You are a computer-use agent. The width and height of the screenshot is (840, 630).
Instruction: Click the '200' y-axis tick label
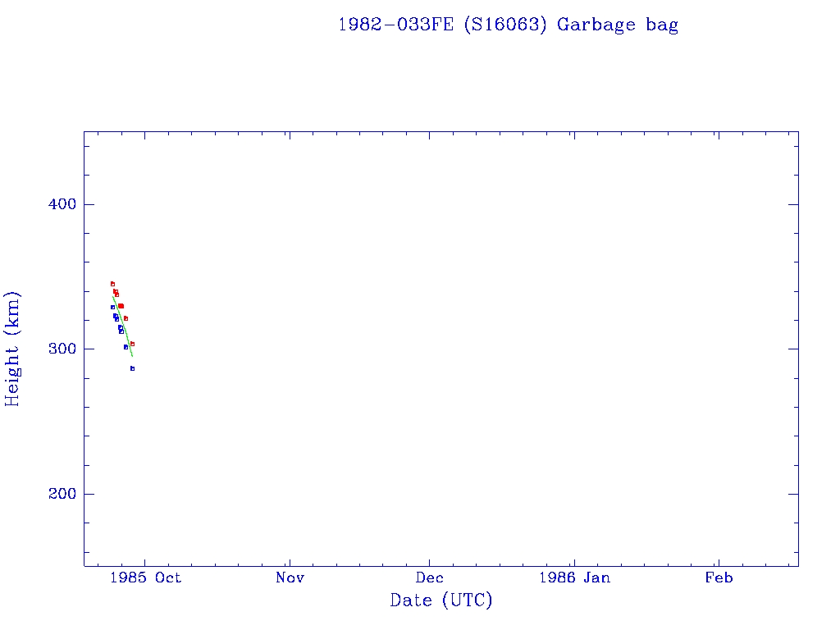(x=57, y=494)
